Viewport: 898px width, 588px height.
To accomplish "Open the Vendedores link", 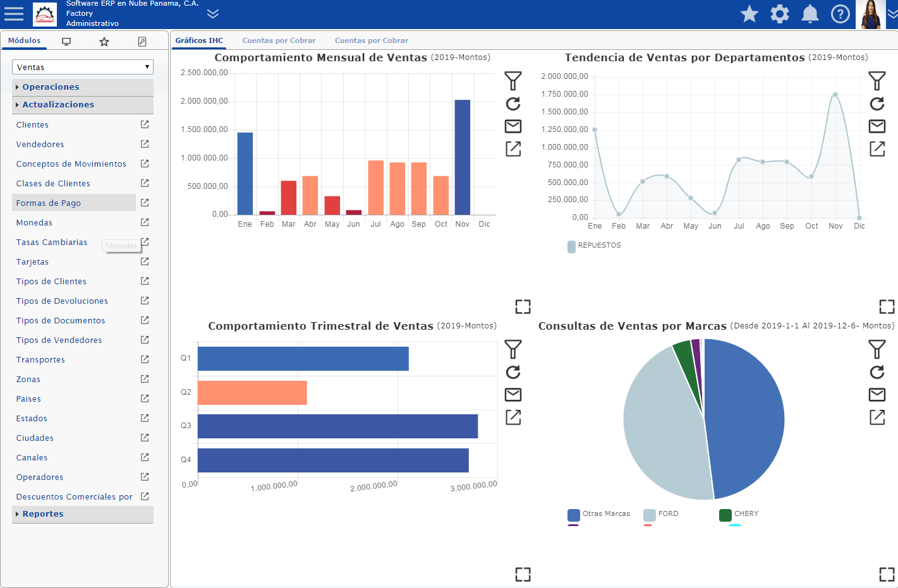I will pos(40,144).
